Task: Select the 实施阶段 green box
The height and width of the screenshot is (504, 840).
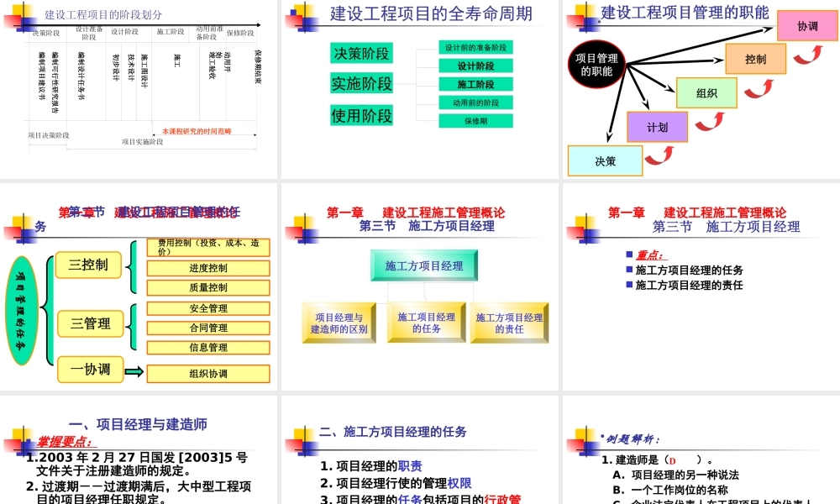Action: click(x=361, y=83)
